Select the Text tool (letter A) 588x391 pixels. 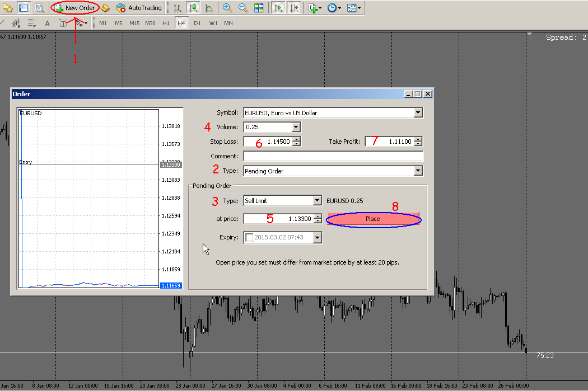click(47, 23)
